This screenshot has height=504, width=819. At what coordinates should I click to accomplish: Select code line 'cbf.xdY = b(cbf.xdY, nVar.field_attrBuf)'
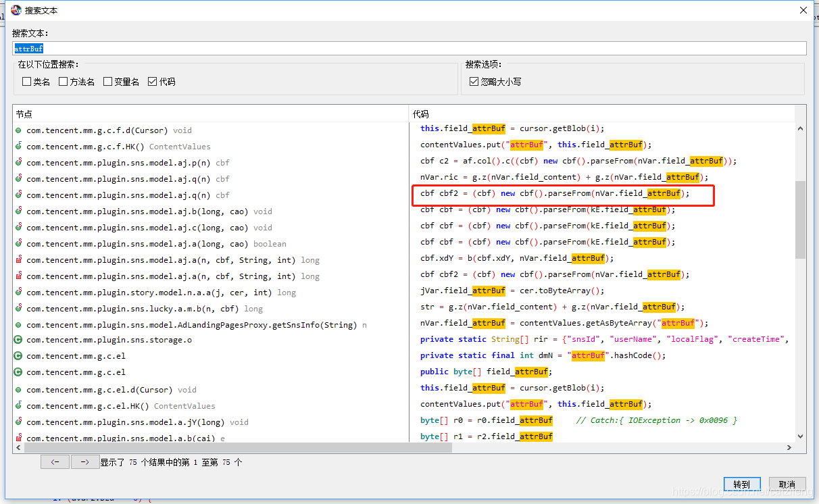point(517,258)
